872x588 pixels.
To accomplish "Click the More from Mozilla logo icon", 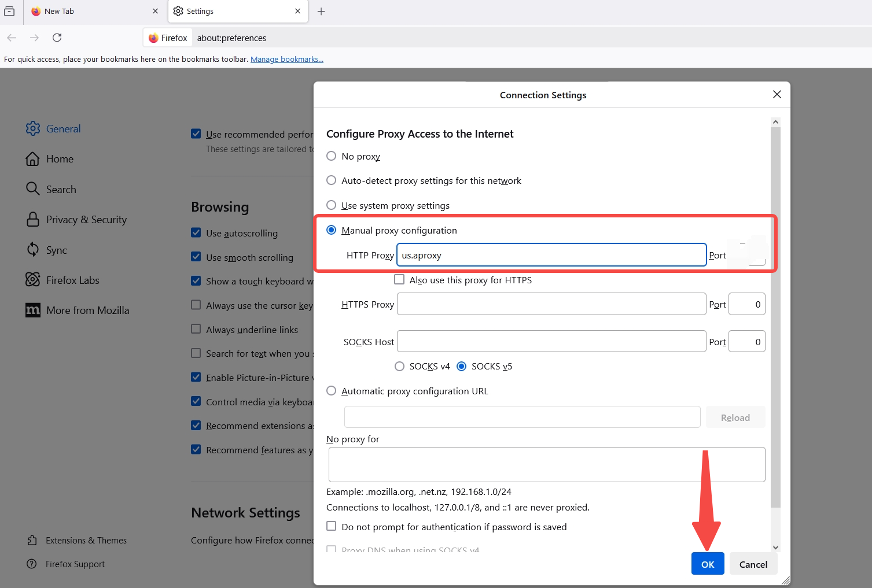I will 33,310.
